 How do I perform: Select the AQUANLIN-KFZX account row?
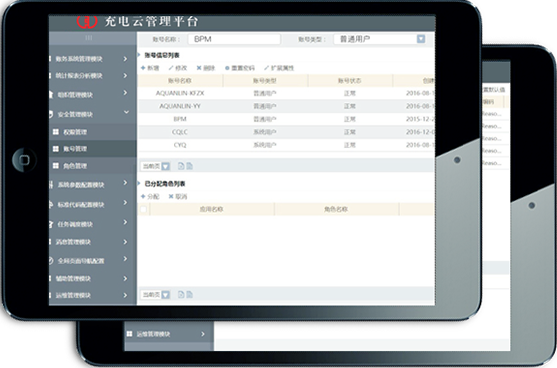point(286,93)
